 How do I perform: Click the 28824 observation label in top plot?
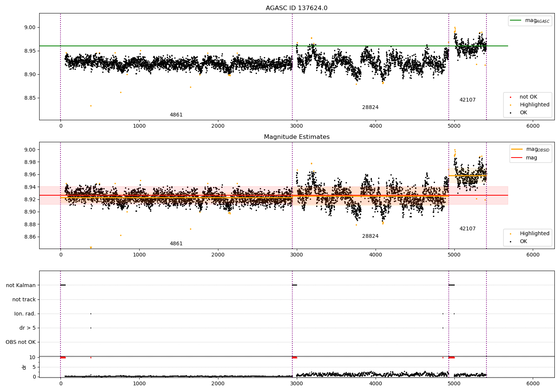(x=370, y=108)
